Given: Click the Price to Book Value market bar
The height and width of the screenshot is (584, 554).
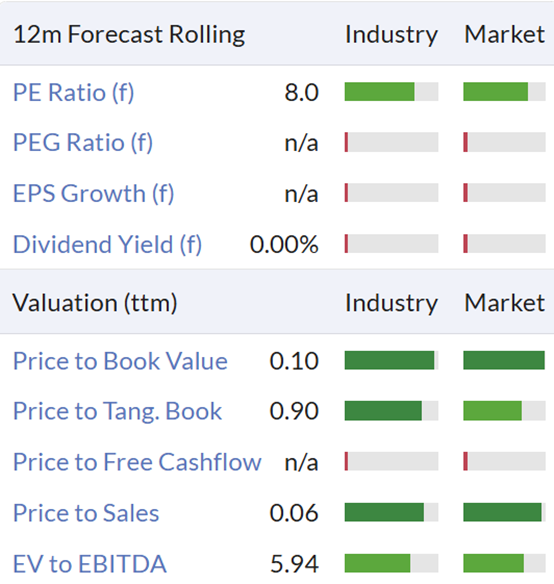Looking at the screenshot, I should tap(504, 360).
